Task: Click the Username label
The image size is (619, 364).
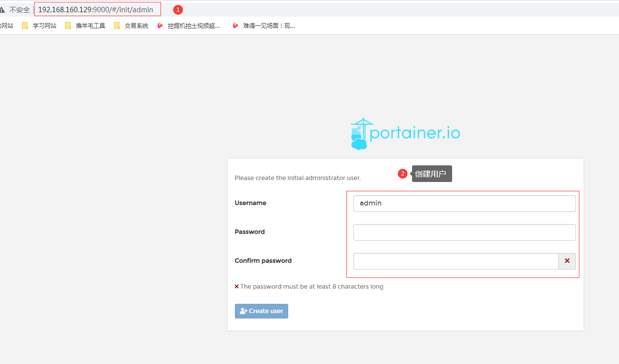Action: (251, 203)
